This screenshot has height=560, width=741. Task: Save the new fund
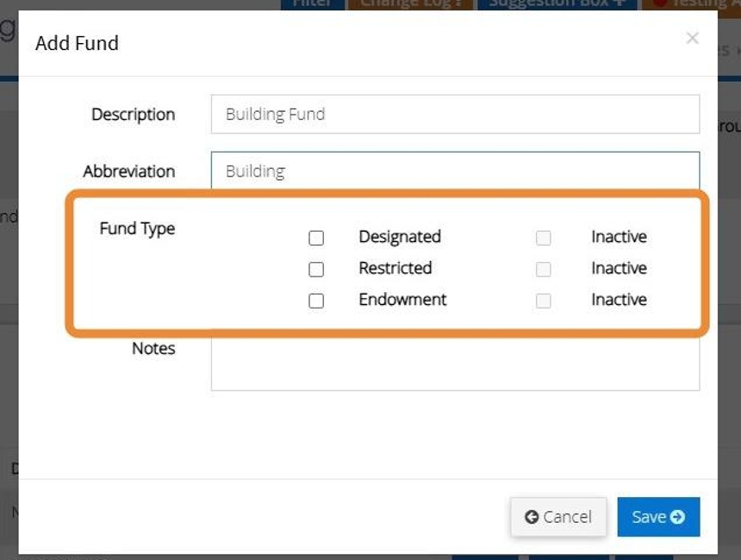658,517
